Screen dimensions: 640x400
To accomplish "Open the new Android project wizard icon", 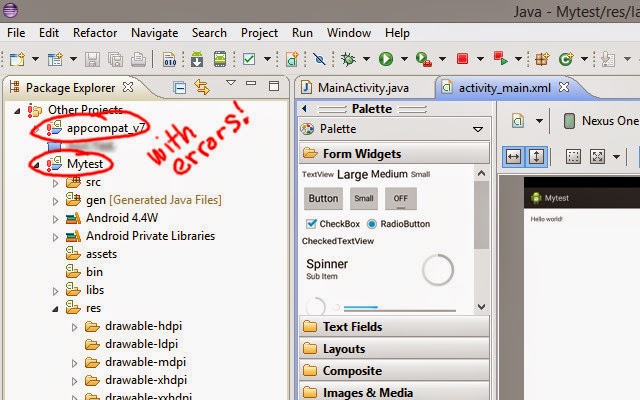I will [55, 60].
